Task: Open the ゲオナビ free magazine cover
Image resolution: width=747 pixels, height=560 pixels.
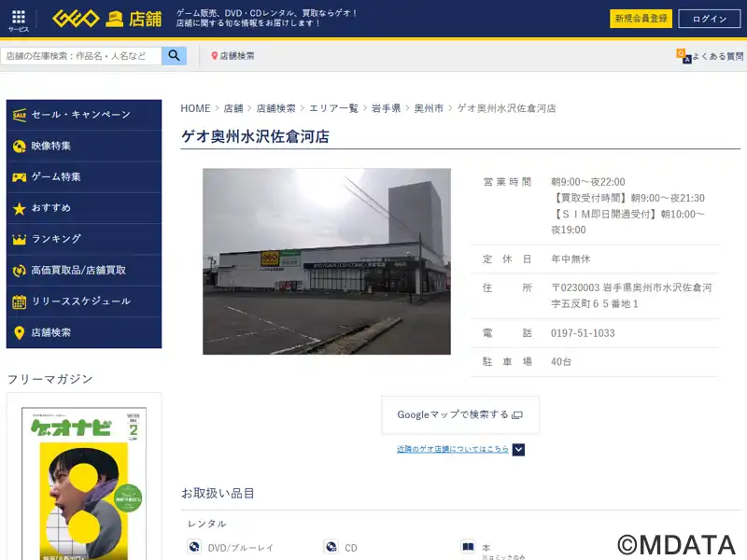Action: 84,483
